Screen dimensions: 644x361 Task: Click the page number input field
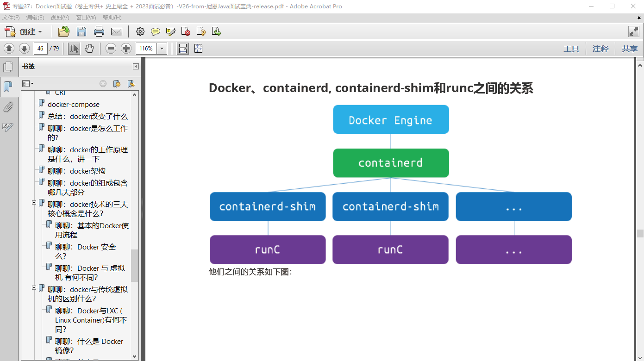coord(40,49)
